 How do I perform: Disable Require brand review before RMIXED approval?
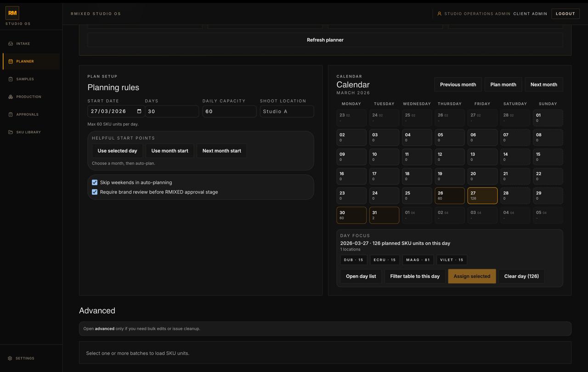tap(95, 192)
